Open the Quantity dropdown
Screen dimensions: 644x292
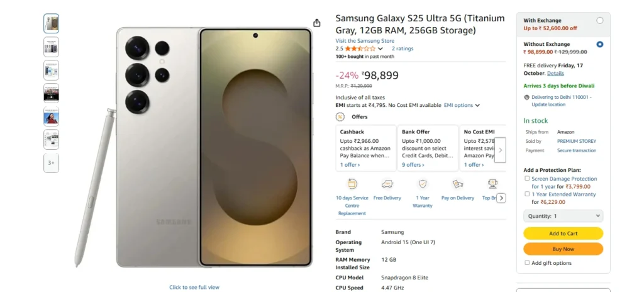[563, 216]
